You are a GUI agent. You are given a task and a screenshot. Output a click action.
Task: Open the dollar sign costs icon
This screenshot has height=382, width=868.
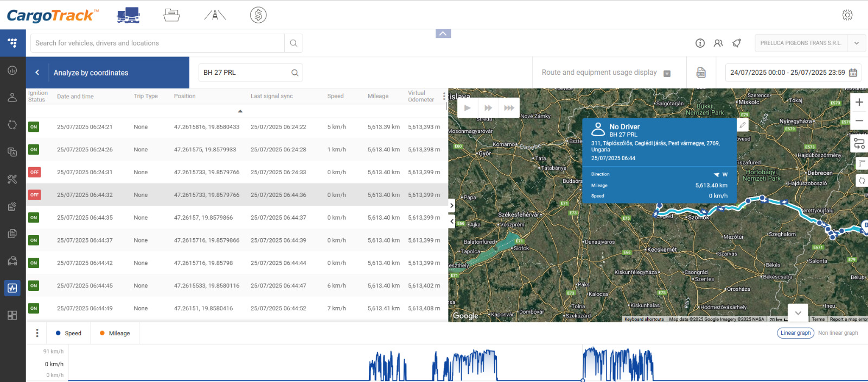258,15
